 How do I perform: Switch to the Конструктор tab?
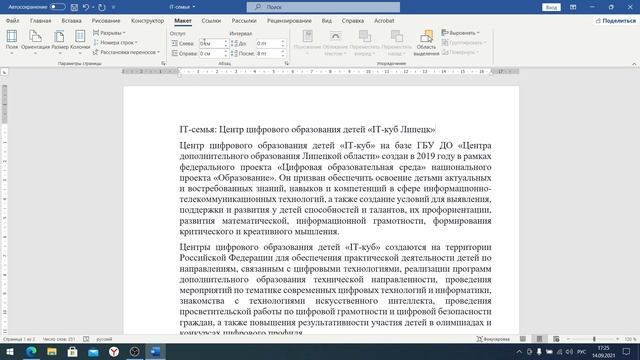pos(147,20)
